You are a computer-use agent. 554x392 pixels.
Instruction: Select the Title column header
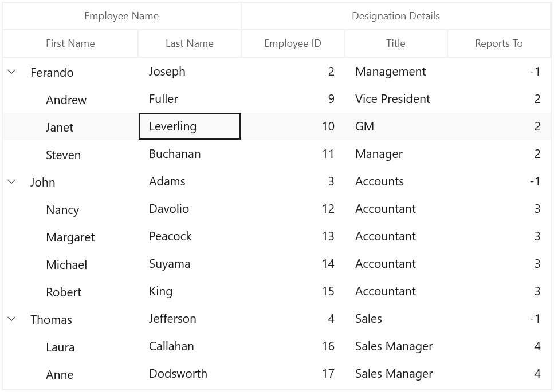pyautogui.click(x=396, y=43)
